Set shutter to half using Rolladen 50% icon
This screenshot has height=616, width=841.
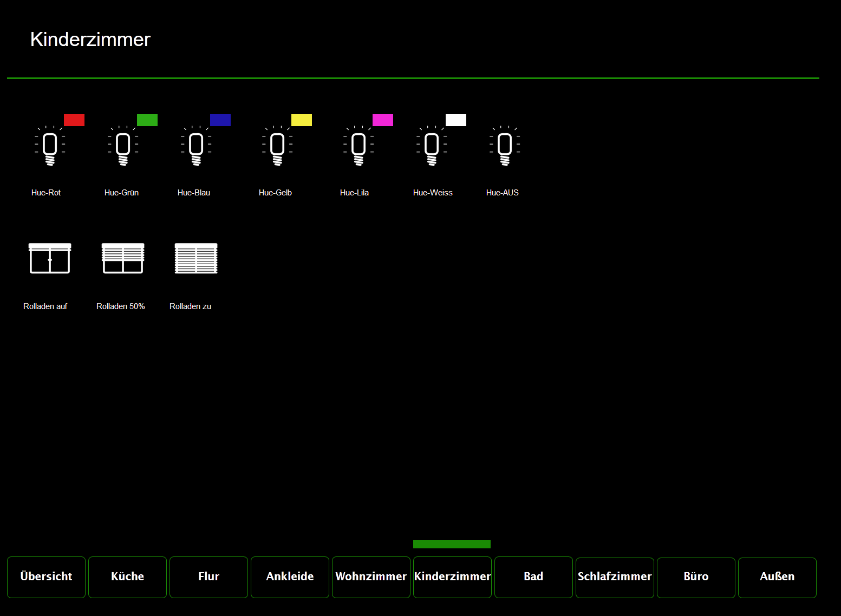(123, 259)
